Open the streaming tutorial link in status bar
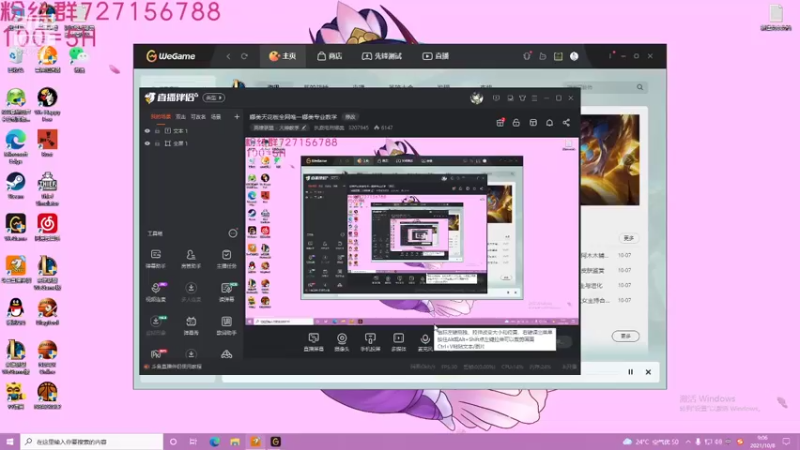The width and height of the screenshot is (800, 450). pos(177,366)
